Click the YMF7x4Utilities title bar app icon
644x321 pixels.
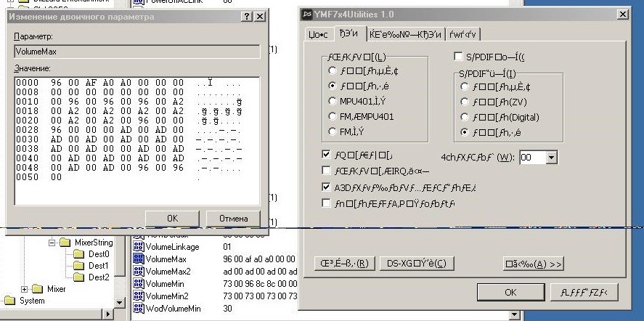307,15
